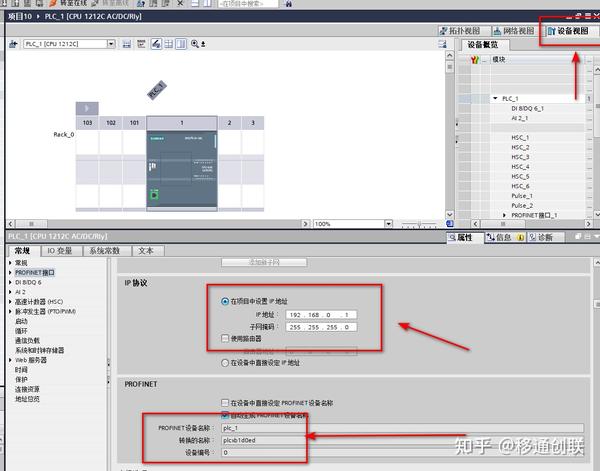Expand the DI 8/DQ 6 tree node
600x471 pixels.
tap(10, 282)
